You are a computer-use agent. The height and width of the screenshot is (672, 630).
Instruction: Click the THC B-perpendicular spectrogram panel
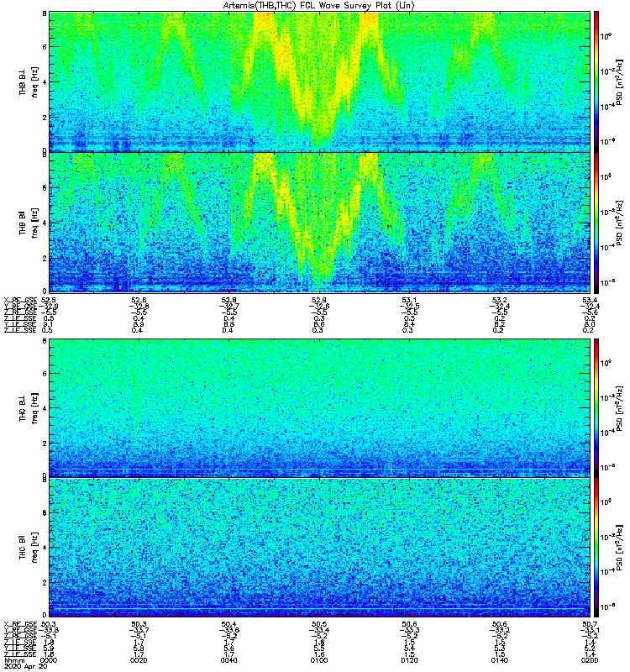coord(319,407)
